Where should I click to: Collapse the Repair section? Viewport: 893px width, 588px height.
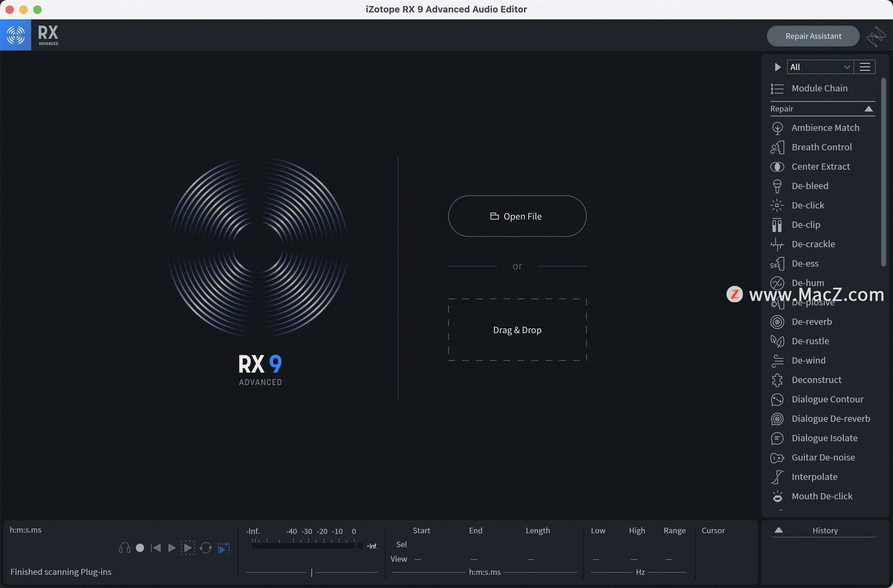868,109
